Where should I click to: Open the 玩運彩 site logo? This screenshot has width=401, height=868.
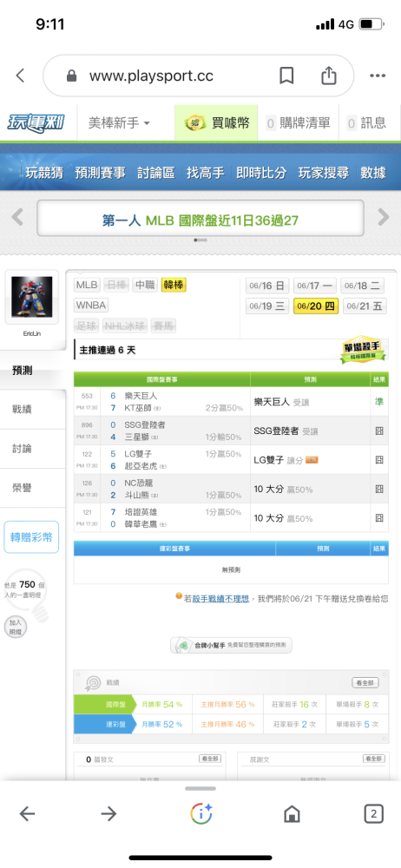click(36, 122)
